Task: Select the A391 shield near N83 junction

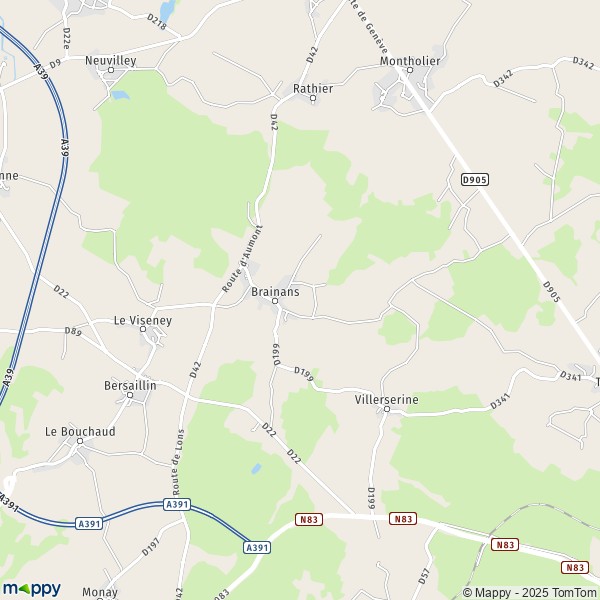Action: coord(257,548)
